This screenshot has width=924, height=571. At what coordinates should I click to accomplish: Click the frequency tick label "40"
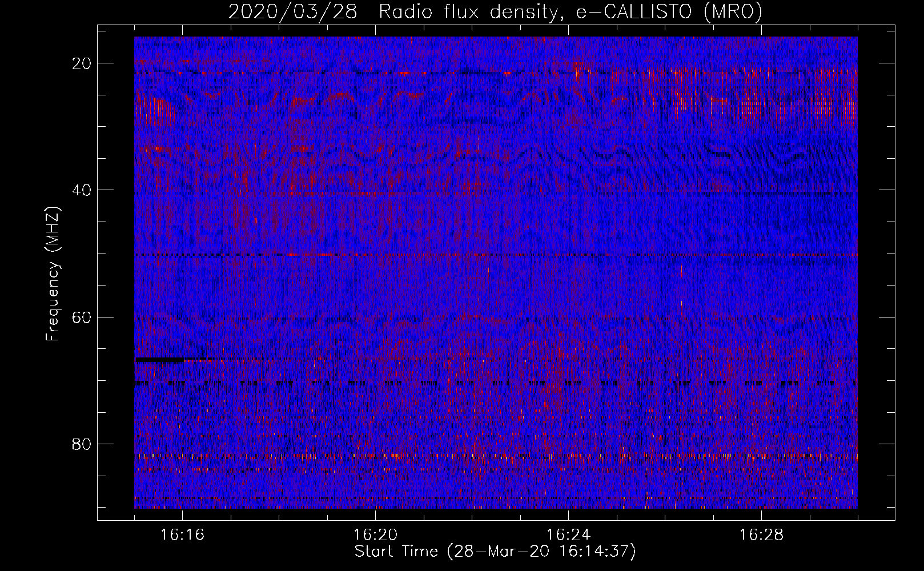click(x=82, y=190)
